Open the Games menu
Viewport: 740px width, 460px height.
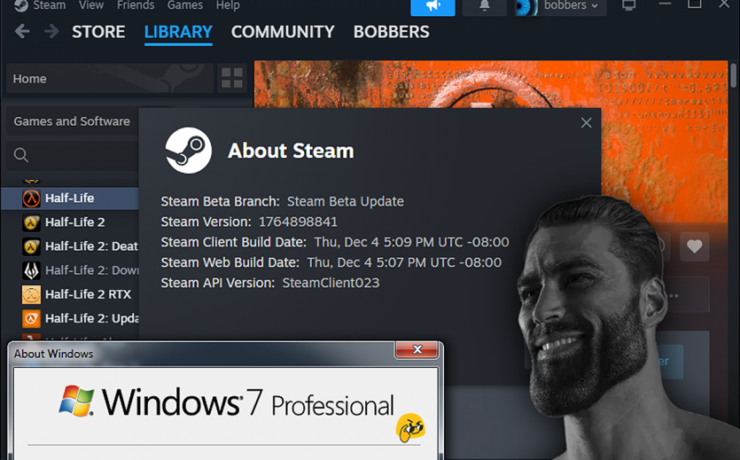[x=185, y=6]
